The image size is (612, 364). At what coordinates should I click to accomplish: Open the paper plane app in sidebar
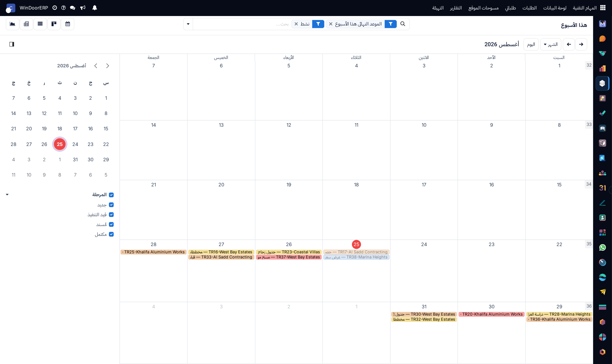coord(602,292)
